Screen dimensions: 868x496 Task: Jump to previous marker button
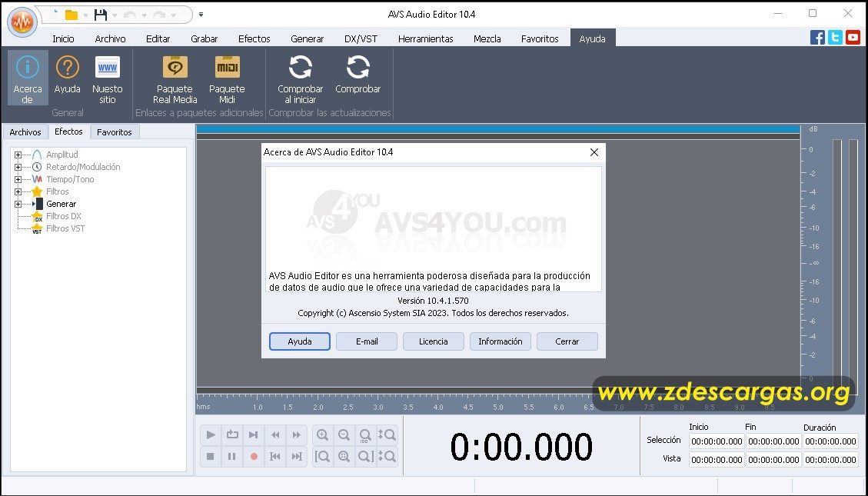275,457
